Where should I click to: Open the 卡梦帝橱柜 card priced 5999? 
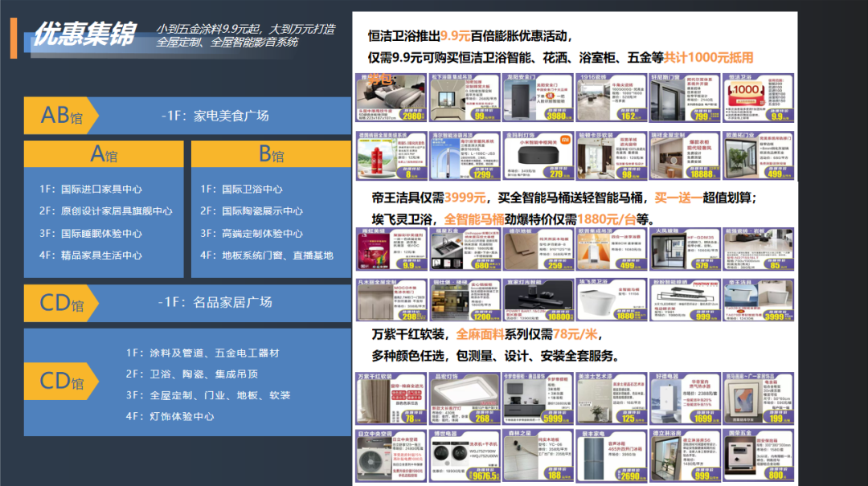(538, 398)
